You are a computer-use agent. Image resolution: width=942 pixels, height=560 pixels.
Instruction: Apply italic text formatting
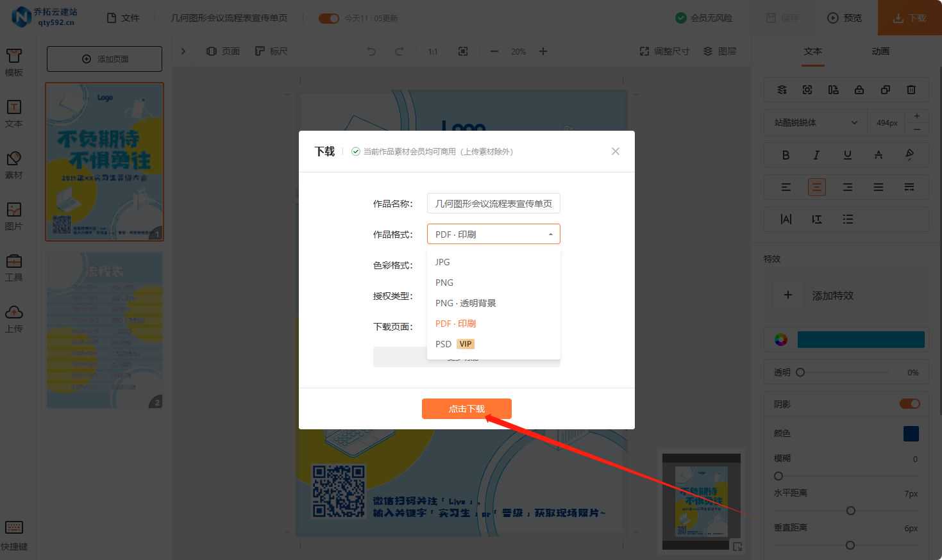click(816, 155)
